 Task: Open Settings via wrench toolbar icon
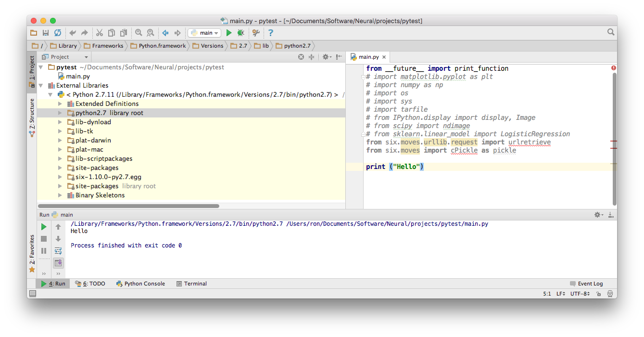(x=256, y=33)
